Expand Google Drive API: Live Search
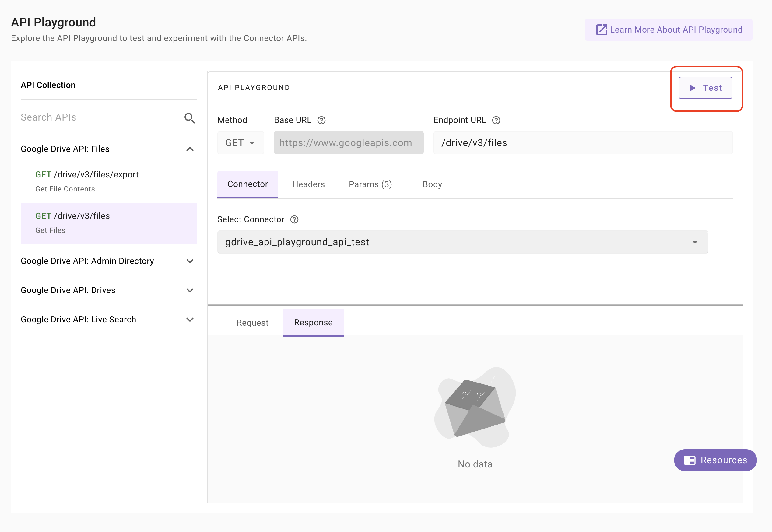Viewport: 772px width, 532px height. pyautogui.click(x=190, y=320)
